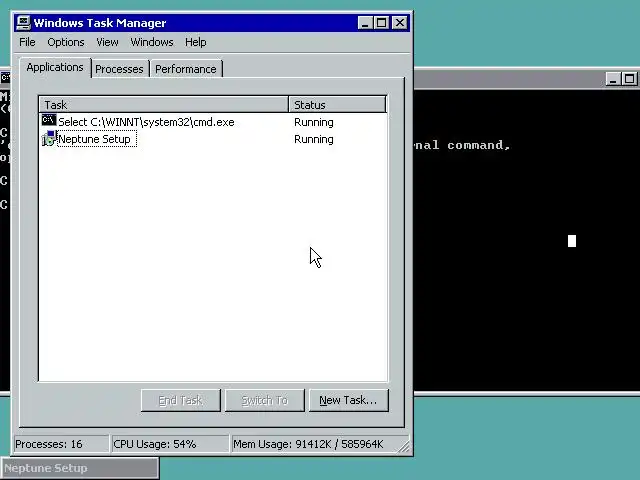
Task: Select the Neptune Setup task row
Action: click(212, 139)
